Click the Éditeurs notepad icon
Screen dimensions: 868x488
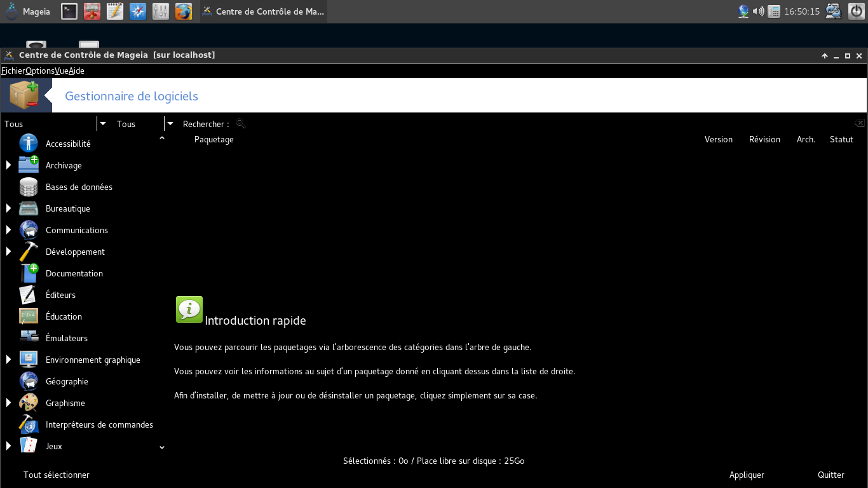[29, 295]
